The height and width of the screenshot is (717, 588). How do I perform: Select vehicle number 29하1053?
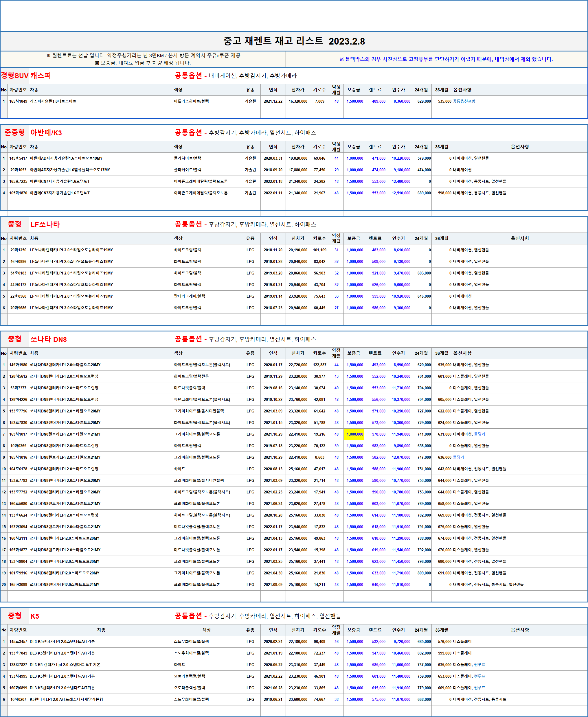pyautogui.click(x=18, y=169)
